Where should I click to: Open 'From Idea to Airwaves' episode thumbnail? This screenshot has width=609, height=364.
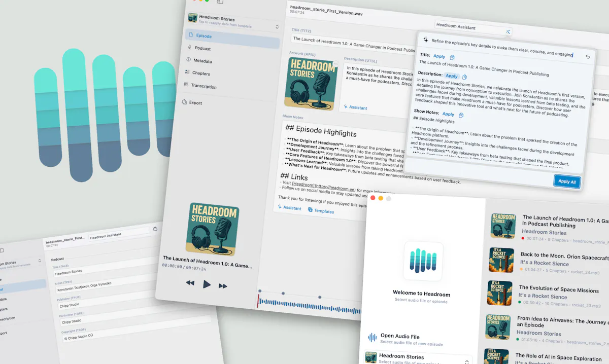(x=498, y=327)
